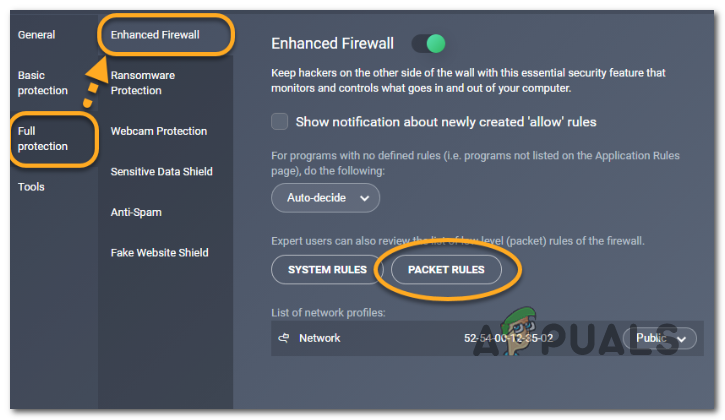Go to the Tools tab
Image resolution: width=725 pixels, height=420 pixels.
[x=31, y=187]
